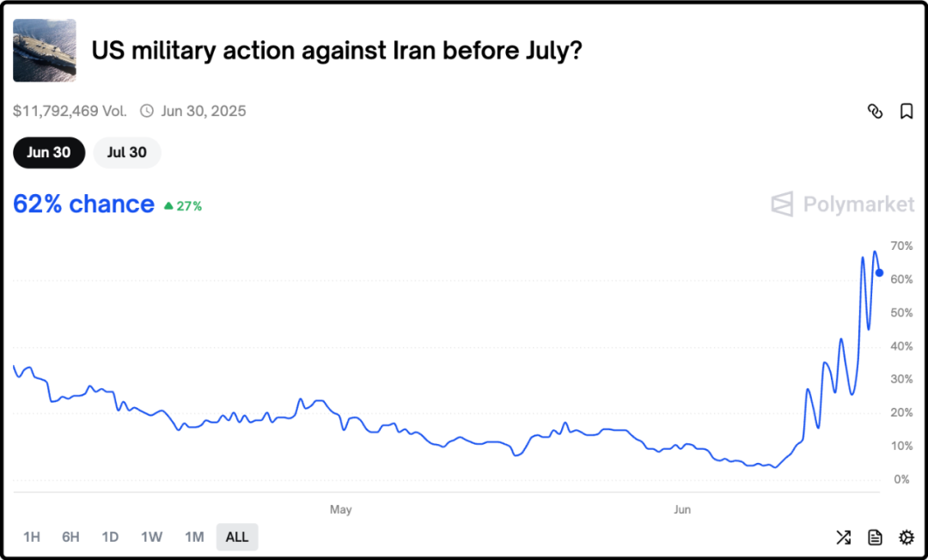
Task: Click the clock icon beside Jun 30, 2025
Action: (x=147, y=111)
